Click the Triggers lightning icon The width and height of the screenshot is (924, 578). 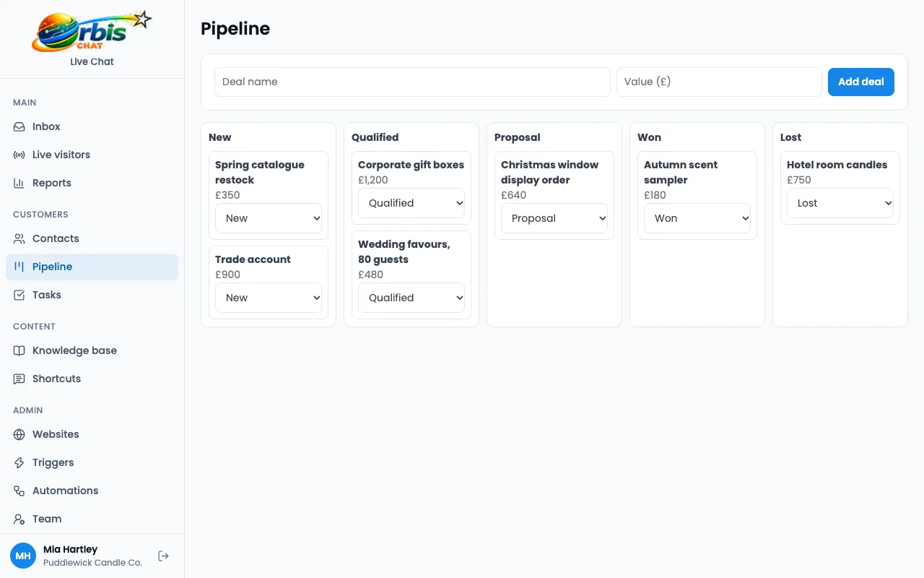pos(19,462)
